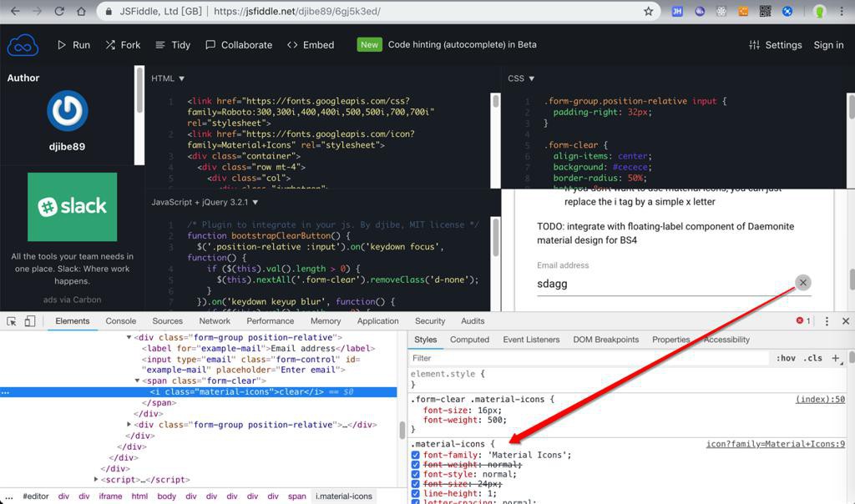Bookmark this page with the star icon

tap(648, 11)
